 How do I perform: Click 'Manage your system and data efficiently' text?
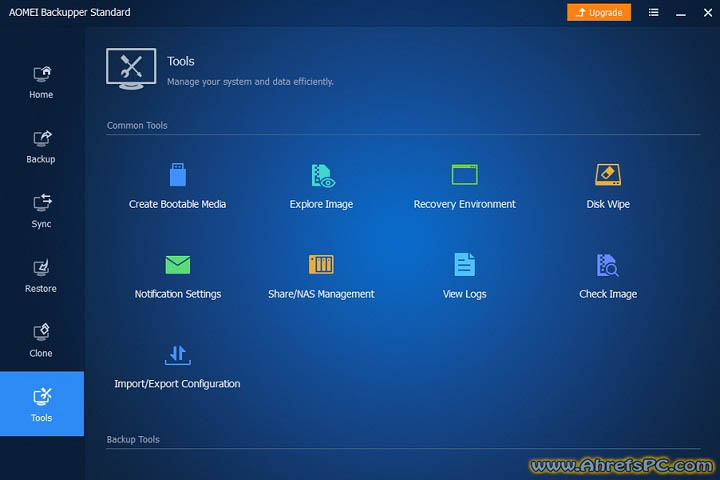(x=250, y=82)
